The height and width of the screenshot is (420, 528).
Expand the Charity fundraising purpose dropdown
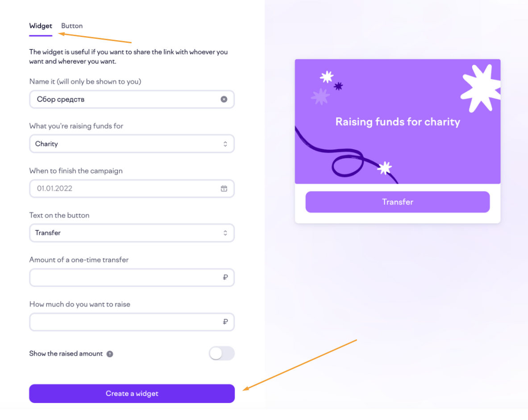pos(132,144)
